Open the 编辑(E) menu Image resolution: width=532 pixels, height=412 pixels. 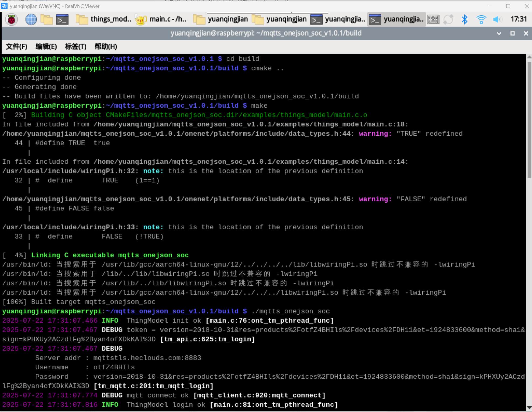coord(46,47)
